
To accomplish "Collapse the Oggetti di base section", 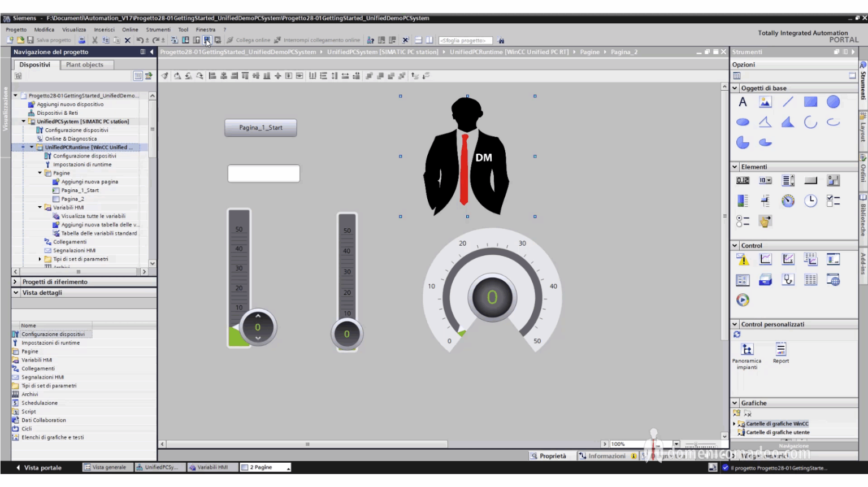I will [735, 88].
